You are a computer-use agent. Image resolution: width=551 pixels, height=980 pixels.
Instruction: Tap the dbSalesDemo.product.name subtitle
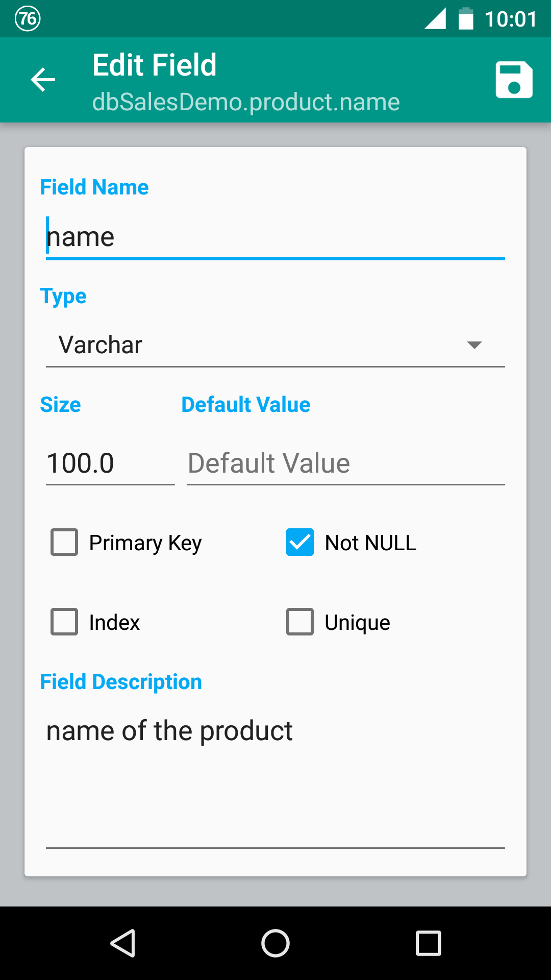245,101
